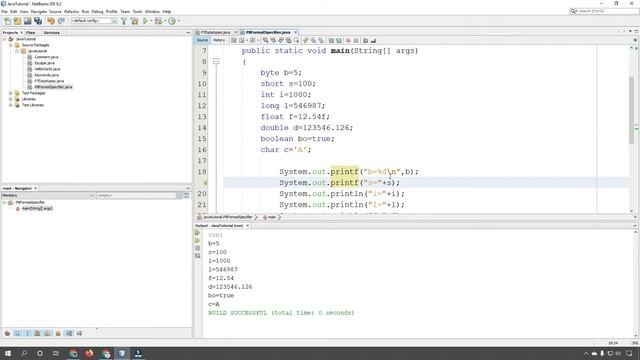640x360 pixels.
Task: Click the Redo toolbar icon
Action: (61, 21)
